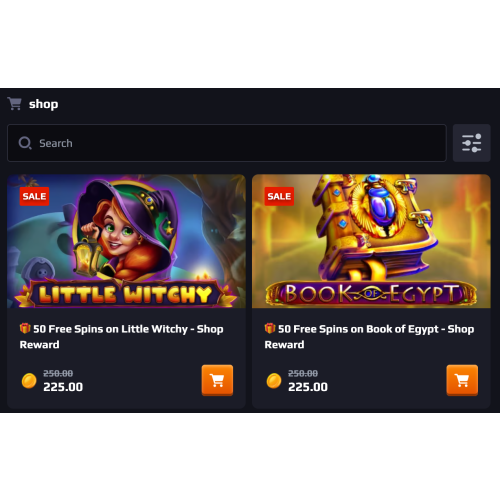Click gift icon beside Book of Egypt title
500x500 pixels.
pos(270,328)
